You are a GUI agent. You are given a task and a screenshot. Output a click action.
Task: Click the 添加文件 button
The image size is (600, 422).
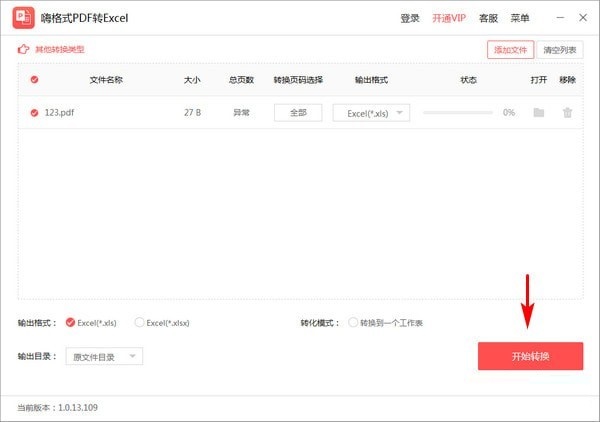pos(510,50)
